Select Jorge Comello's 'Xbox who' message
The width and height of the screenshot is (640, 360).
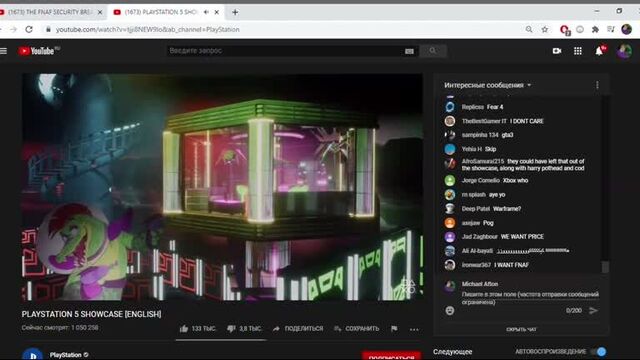coord(515,180)
